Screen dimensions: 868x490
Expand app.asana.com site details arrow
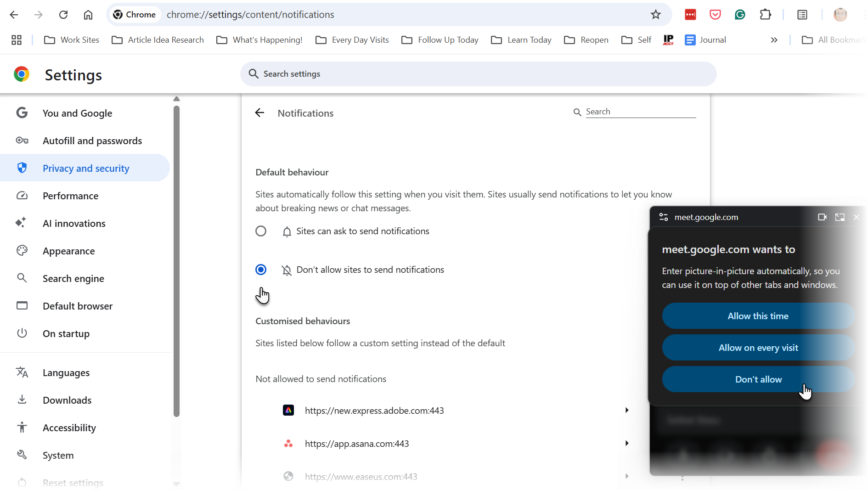point(626,443)
